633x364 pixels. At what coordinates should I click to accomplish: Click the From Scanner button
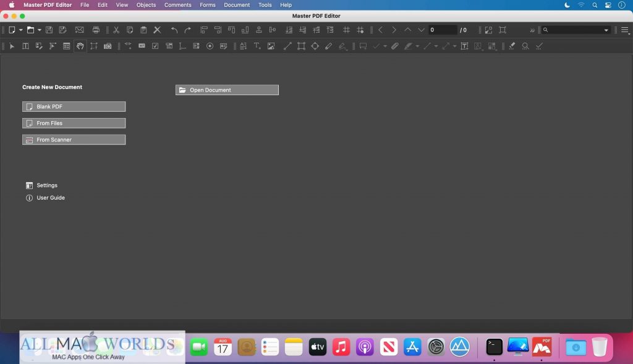[x=74, y=140]
